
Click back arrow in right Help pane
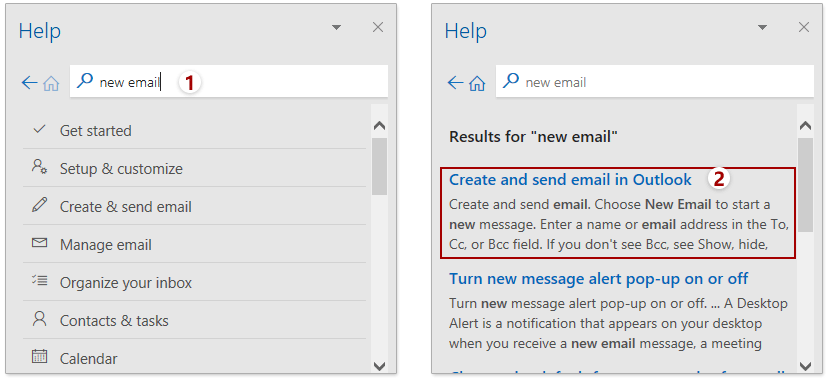point(455,82)
